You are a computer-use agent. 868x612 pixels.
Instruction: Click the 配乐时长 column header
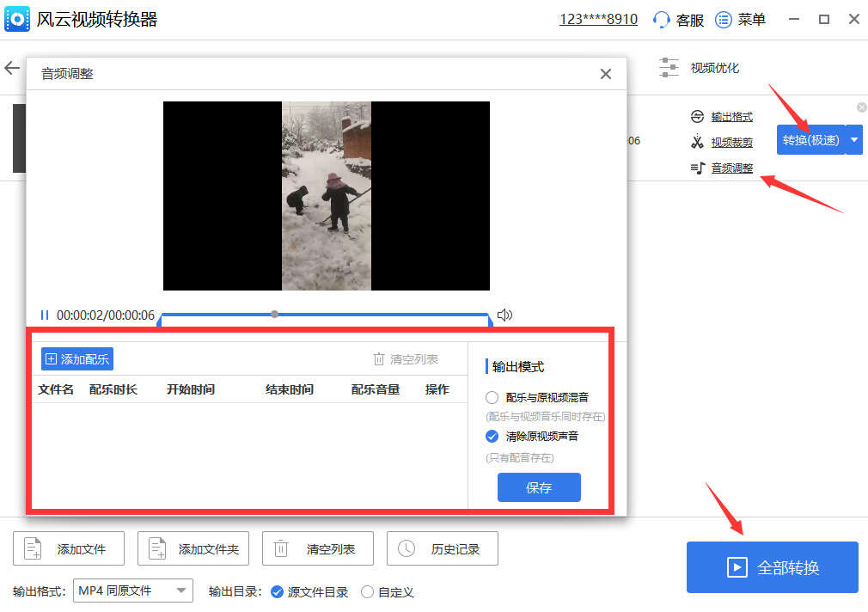click(x=113, y=389)
